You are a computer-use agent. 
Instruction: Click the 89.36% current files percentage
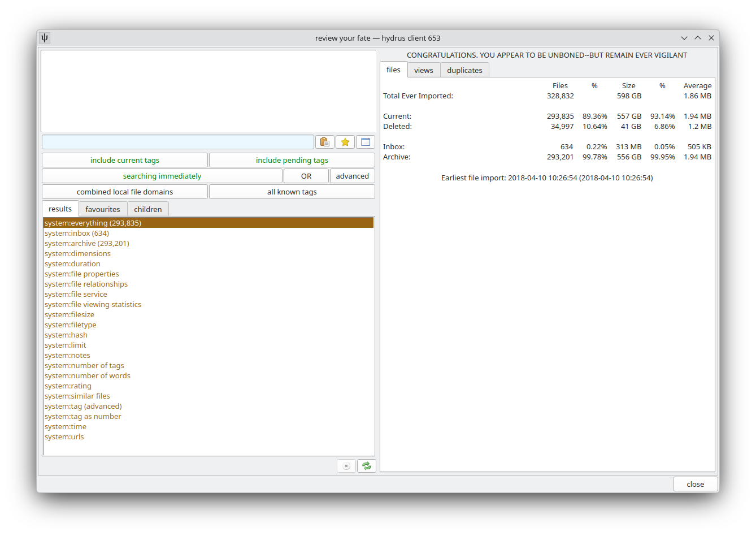click(x=595, y=116)
